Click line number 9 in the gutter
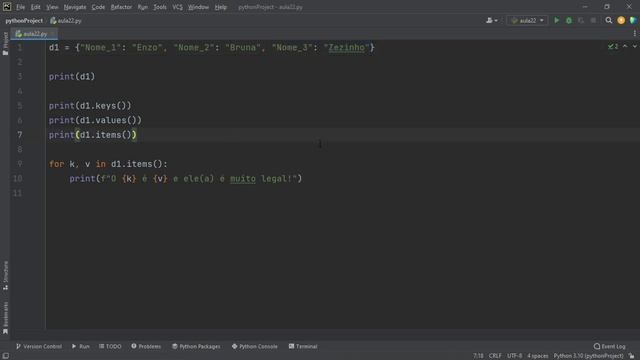This screenshot has height=360, width=640. tap(20, 164)
